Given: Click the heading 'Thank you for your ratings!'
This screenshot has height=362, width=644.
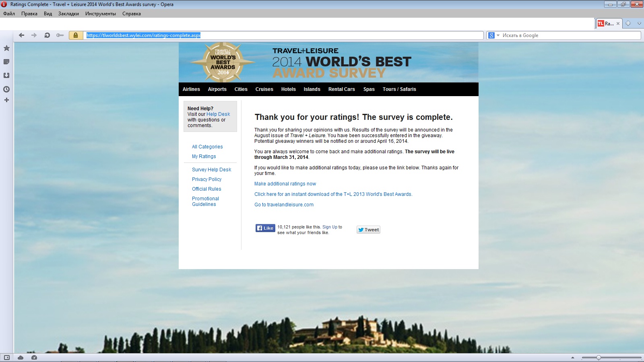Looking at the screenshot, I should pyautogui.click(x=307, y=117).
